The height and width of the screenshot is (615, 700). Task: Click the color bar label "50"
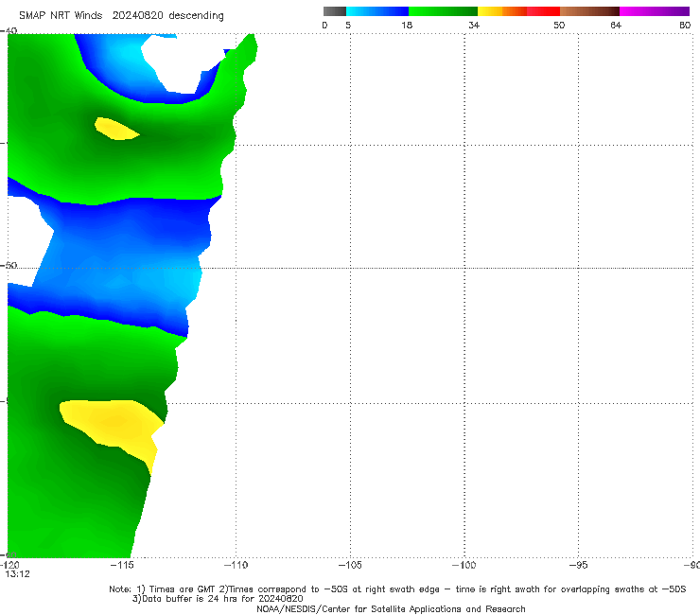[559, 26]
